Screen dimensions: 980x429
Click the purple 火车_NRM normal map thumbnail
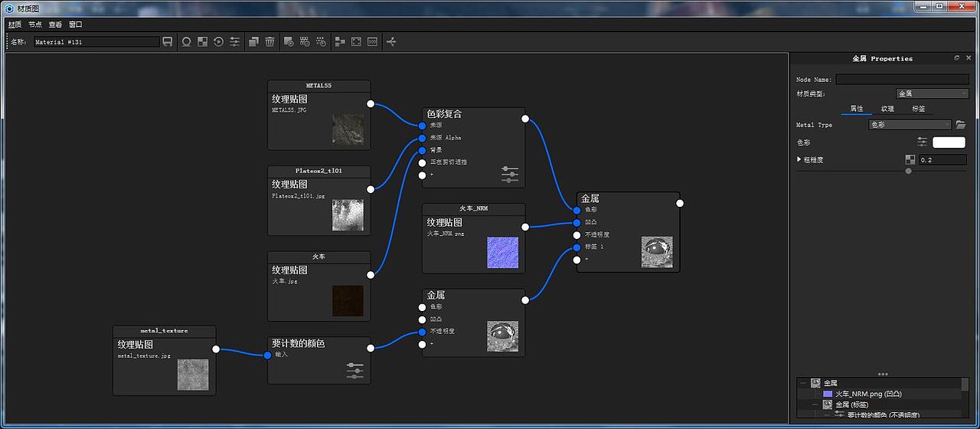click(502, 253)
